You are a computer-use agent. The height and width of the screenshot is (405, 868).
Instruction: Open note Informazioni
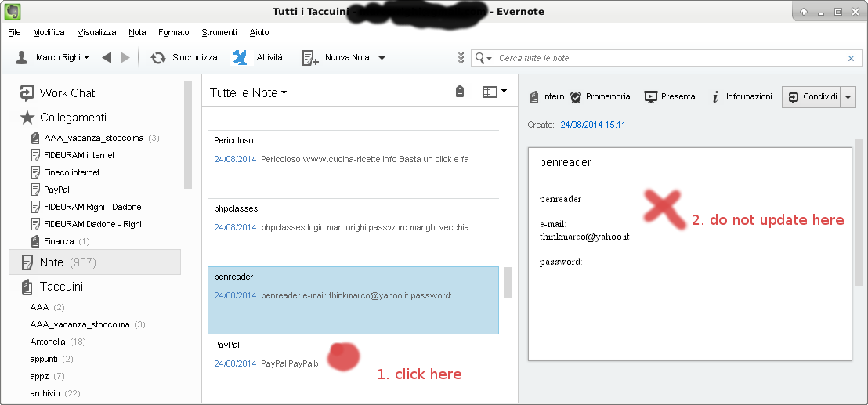coord(742,97)
